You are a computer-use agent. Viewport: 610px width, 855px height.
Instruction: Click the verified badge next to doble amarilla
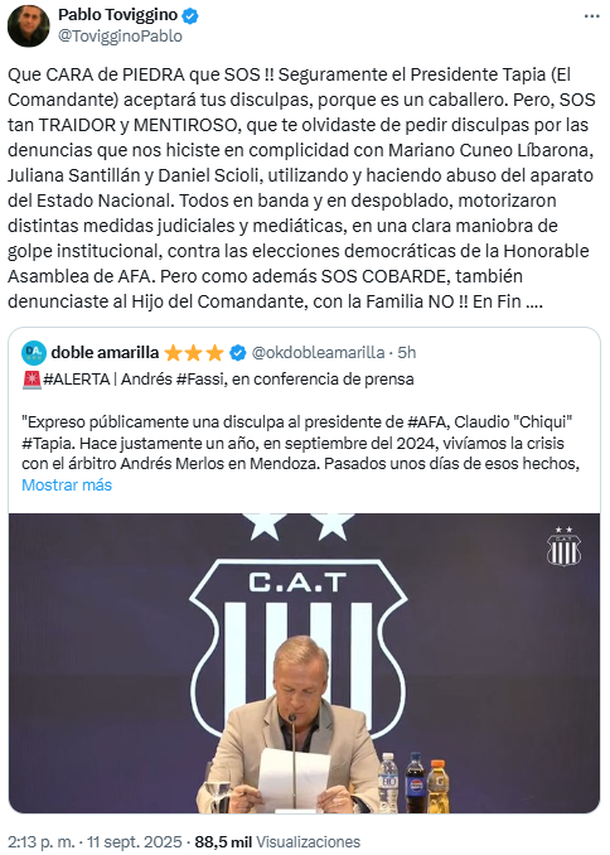(238, 352)
